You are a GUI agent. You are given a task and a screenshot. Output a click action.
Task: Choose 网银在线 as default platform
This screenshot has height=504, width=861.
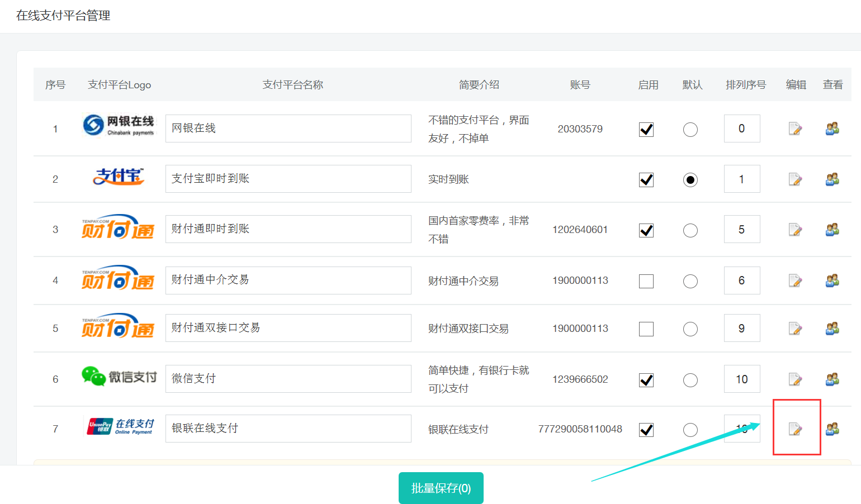pos(690,130)
